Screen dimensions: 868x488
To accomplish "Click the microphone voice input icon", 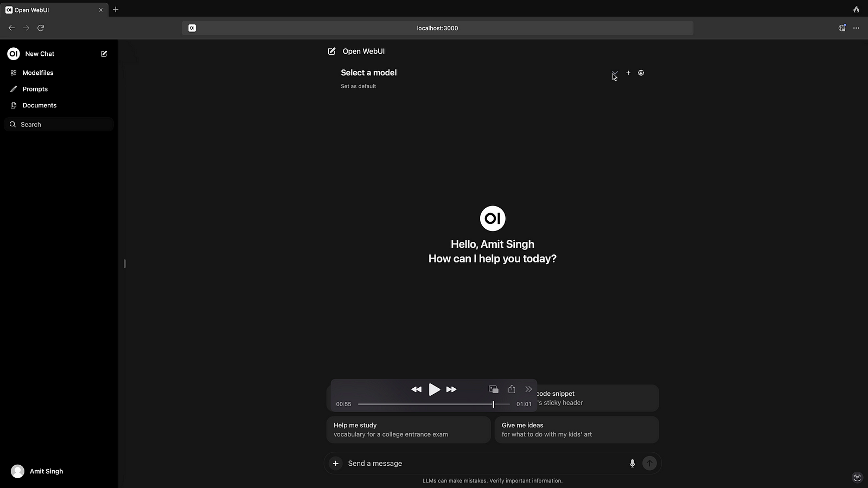I will point(632,464).
